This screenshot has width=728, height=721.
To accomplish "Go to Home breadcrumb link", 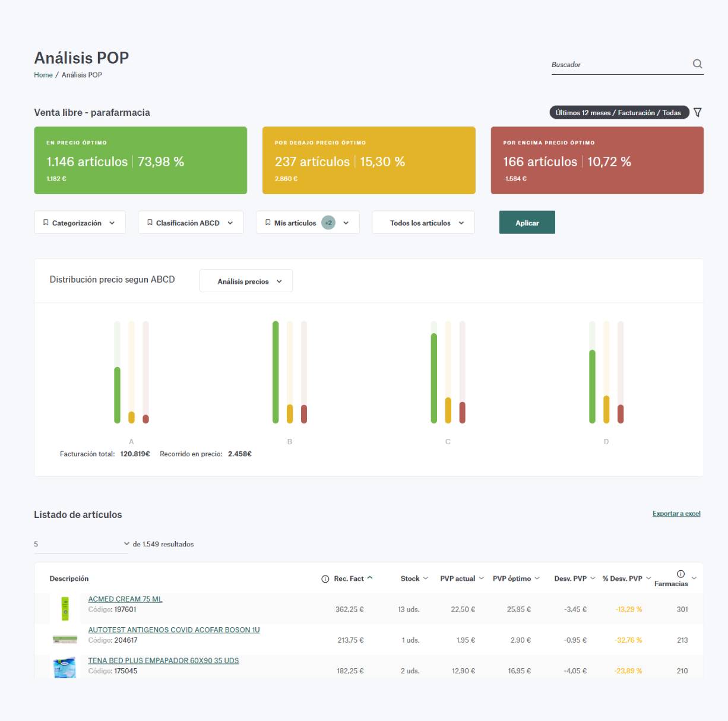I will point(43,75).
